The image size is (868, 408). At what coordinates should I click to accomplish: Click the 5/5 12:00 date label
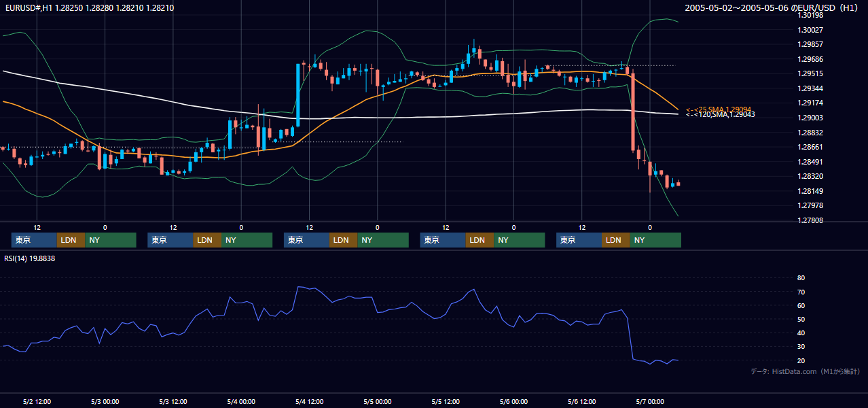coord(446,402)
